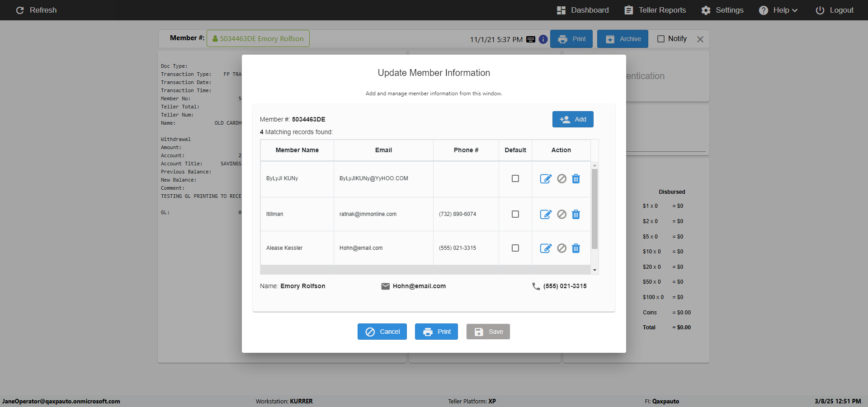This screenshot has height=407, width=868.
Task: Delete the ByLyJl KUNy member record
Action: click(x=576, y=179)
